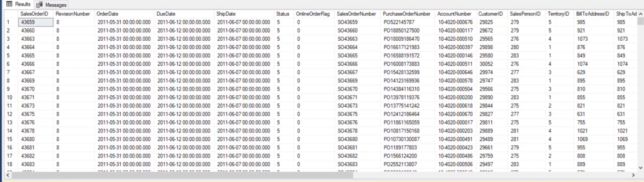Select row header number 10
644x182 pixels.
point(11,97)
